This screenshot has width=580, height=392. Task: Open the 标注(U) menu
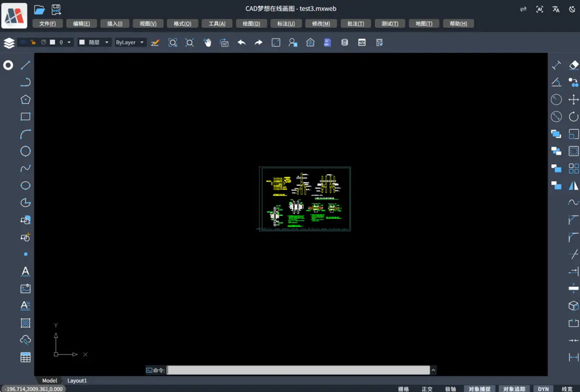(x=286, y=24)
